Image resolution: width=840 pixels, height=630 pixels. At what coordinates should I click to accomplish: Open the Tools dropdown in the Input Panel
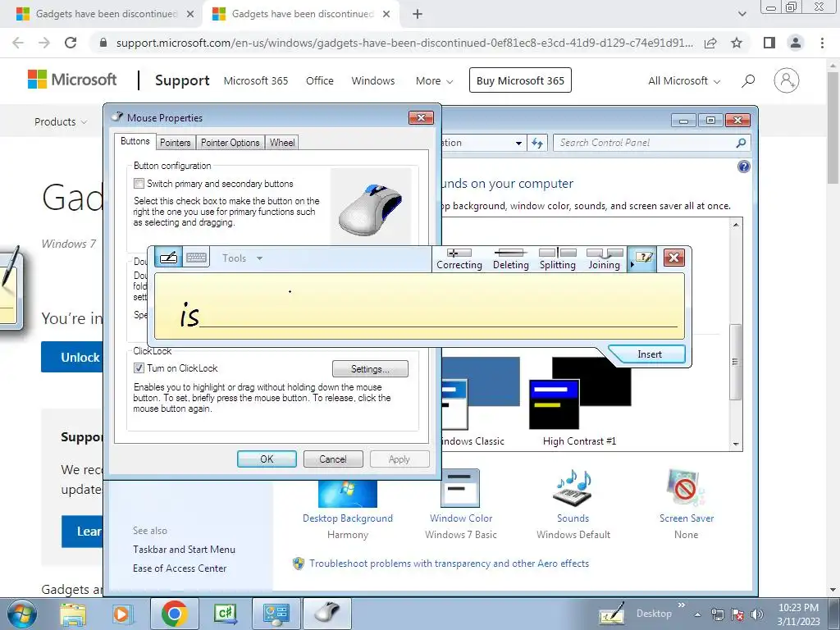[x=243, y=258]
